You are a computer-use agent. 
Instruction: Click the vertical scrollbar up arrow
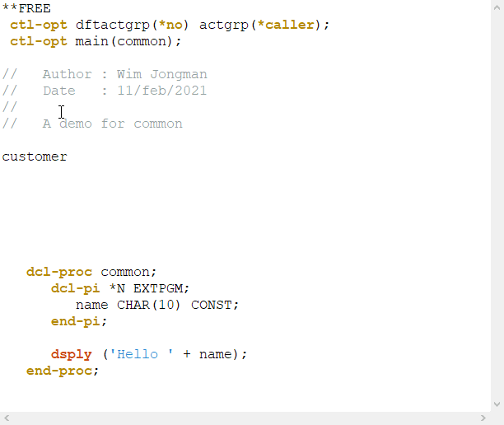(x=497, y=7)
